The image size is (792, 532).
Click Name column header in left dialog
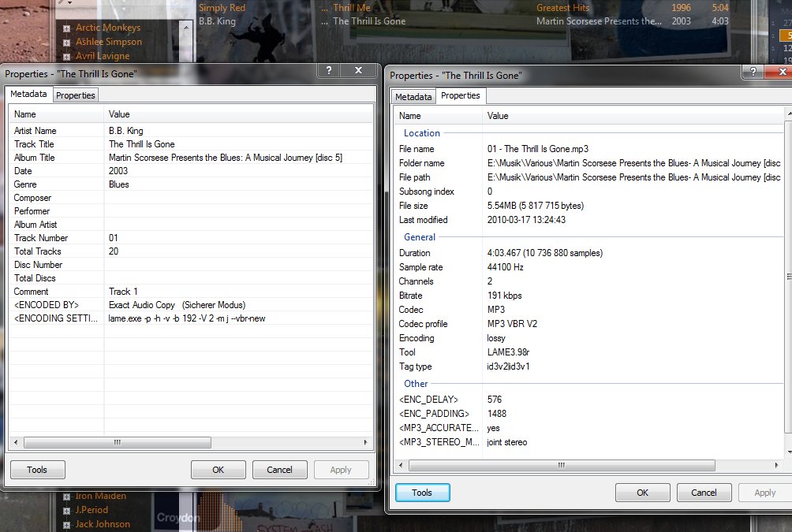tap(57, 114)
